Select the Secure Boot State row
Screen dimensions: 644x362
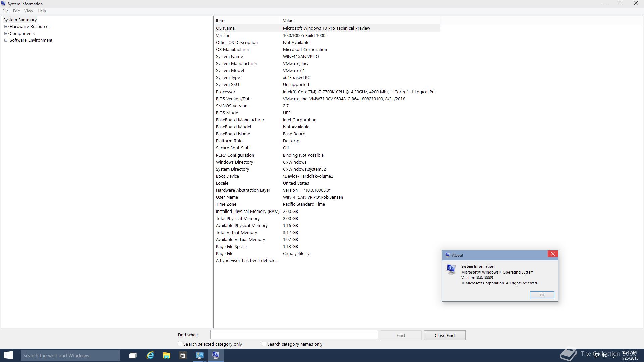[x=327, y=148]
